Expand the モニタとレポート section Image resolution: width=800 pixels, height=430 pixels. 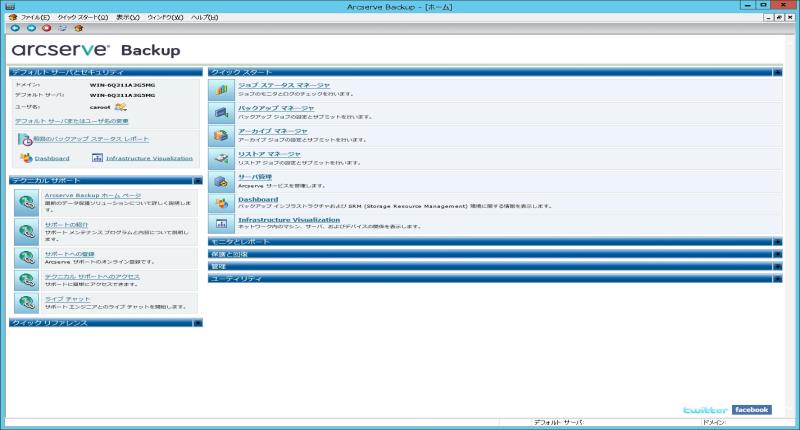point(777,242)
